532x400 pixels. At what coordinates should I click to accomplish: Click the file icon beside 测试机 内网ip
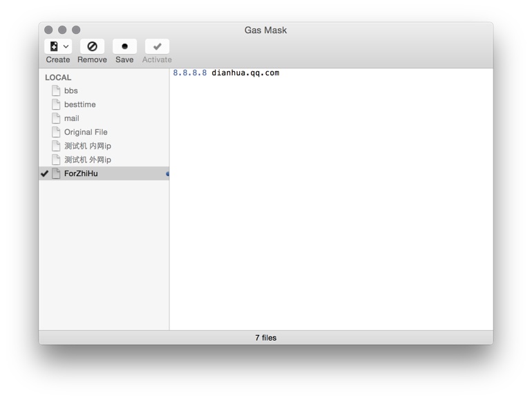pyautogui.click(x=56, y=146)
